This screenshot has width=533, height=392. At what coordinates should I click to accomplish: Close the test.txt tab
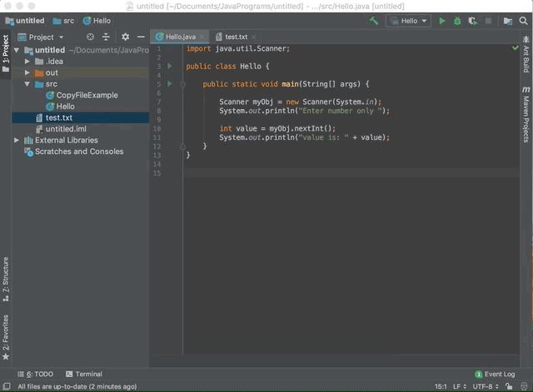click(x=253, y=37)
